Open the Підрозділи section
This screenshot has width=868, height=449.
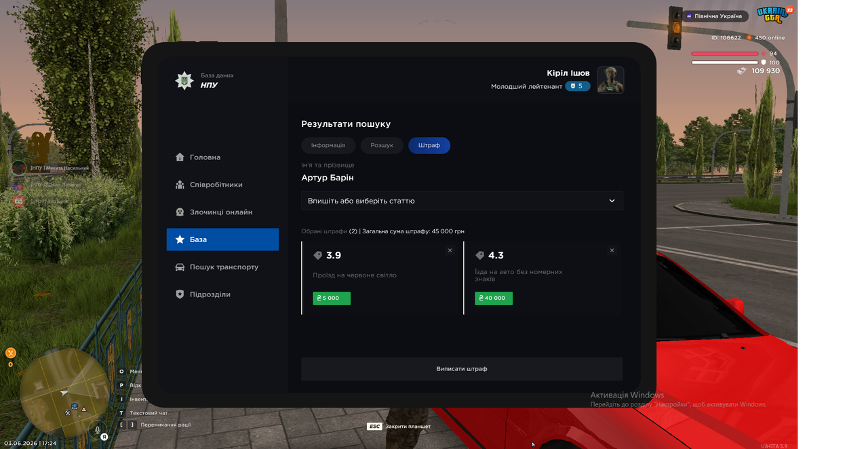(x=222, y=294)
